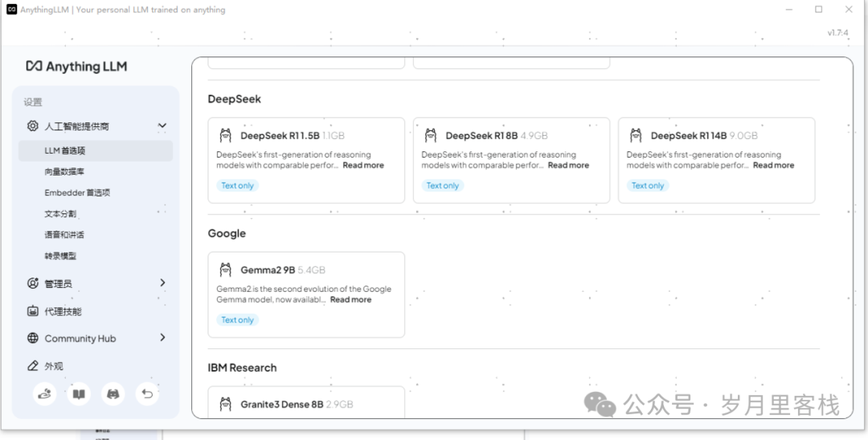Click llama icon on Gemma2 9B
This screenshot has height=440, width=868.
pyautogui.click(x=225, y=270)
